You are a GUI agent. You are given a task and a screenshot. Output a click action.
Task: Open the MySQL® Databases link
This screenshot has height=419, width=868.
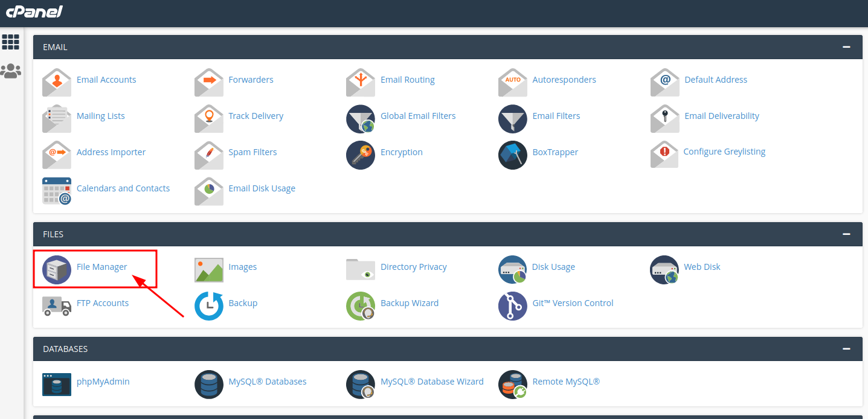tap(268, 382)
